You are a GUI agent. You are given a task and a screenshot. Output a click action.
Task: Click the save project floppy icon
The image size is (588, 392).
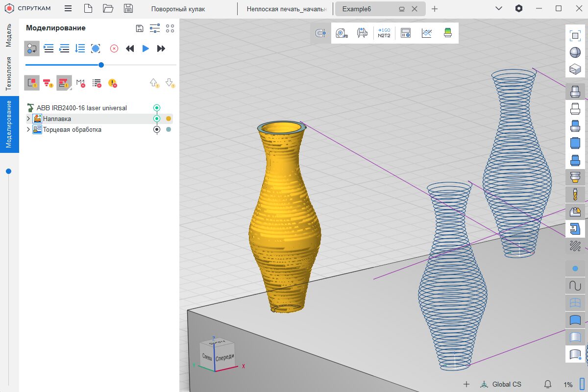128,9
